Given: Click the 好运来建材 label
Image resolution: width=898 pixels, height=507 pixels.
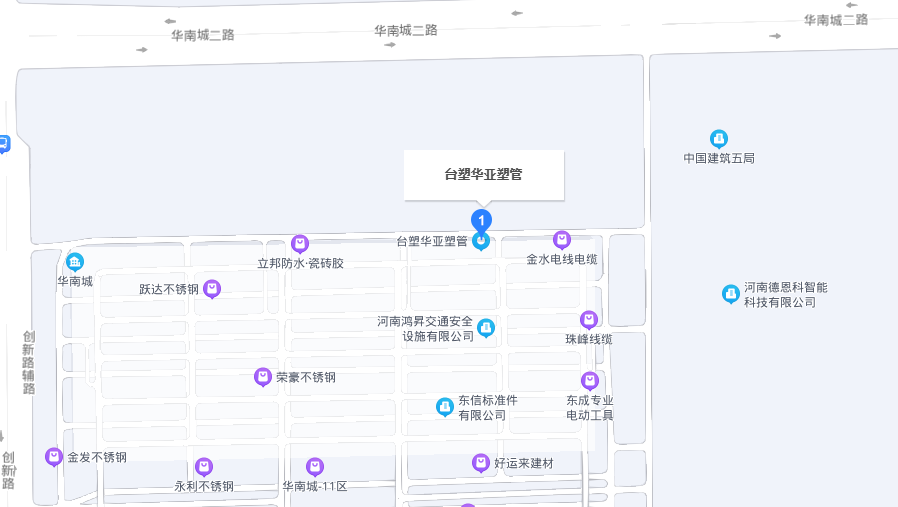Looking at the screenshot, I should coord(523,463).
